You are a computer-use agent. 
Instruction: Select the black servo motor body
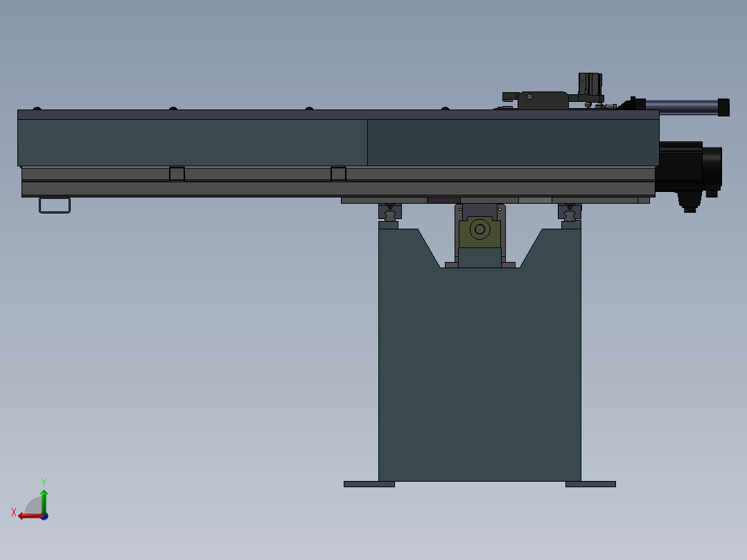[x=681, y=166]
